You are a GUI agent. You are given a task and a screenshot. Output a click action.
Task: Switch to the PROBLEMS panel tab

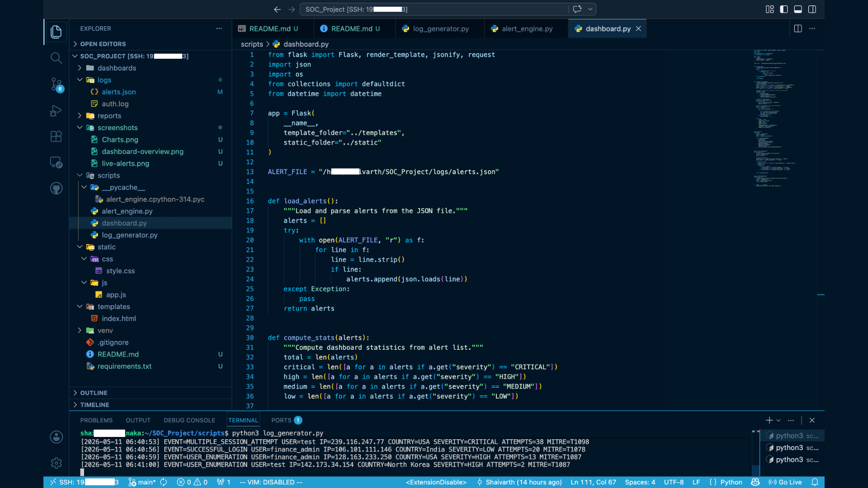(96, 420)
